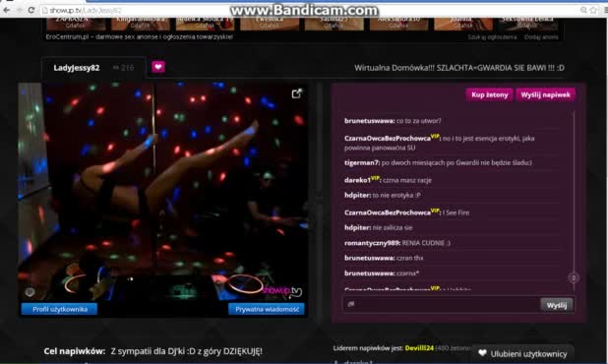Click the zoom magnifier icon in the address bar
The height and width of the screenshot is (364, 608).
(583, 11)
